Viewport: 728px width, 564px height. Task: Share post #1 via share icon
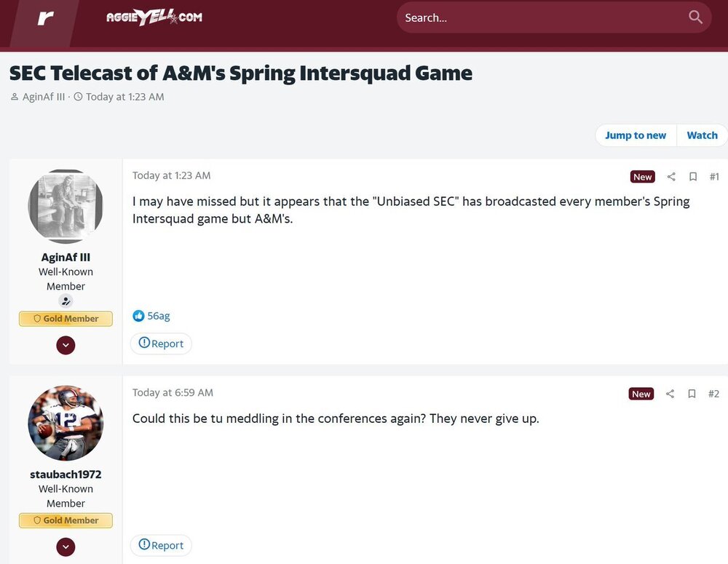[x=671, y=177]
